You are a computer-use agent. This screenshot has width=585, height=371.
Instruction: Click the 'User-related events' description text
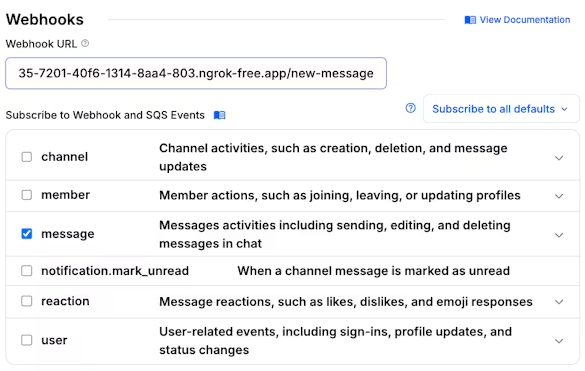[x=335, y=341]
